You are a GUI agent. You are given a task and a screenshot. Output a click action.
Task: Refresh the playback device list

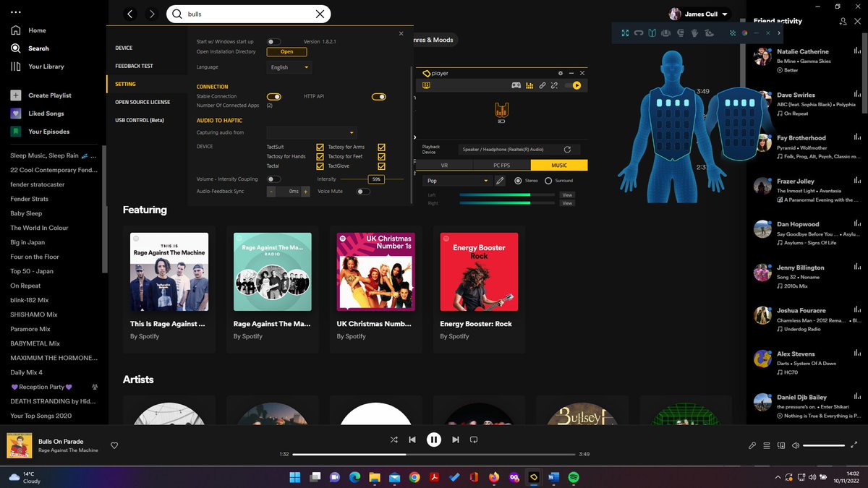coord(567,150)
